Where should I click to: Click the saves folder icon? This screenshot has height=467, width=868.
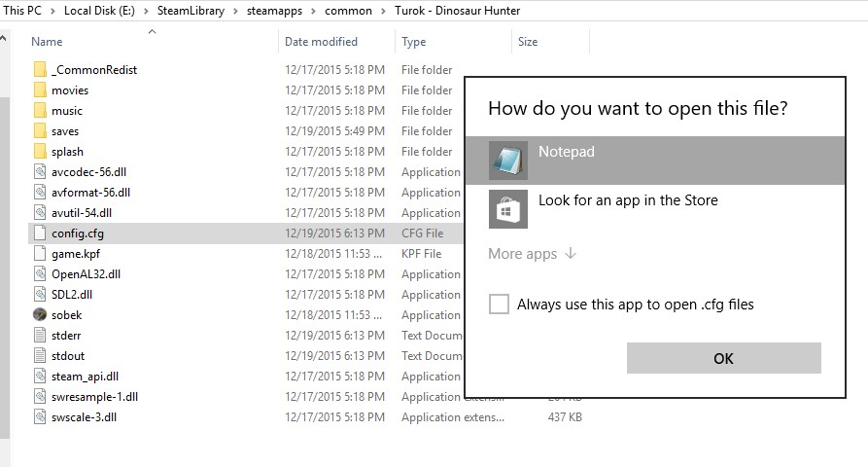point(40,130)
